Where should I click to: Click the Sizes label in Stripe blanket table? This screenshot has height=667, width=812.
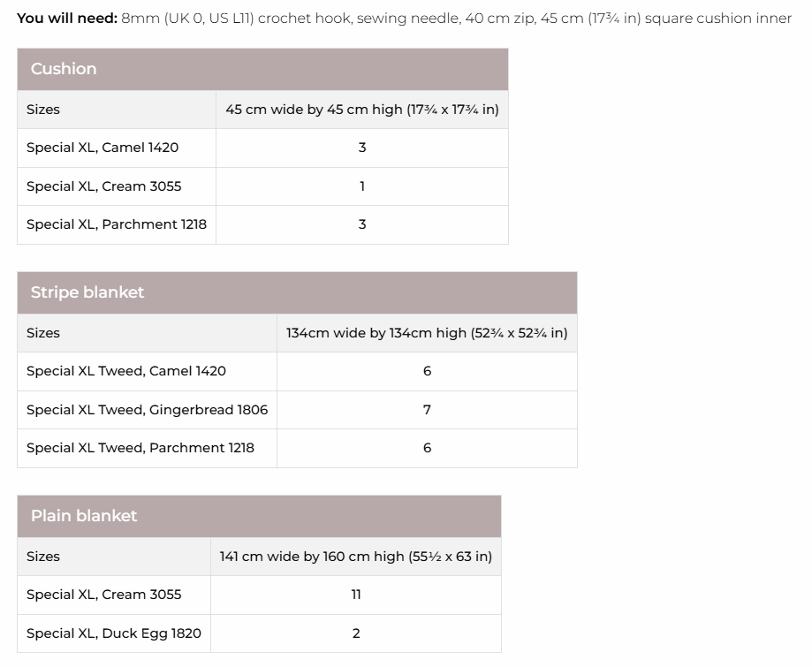click(x=43, y=333)
